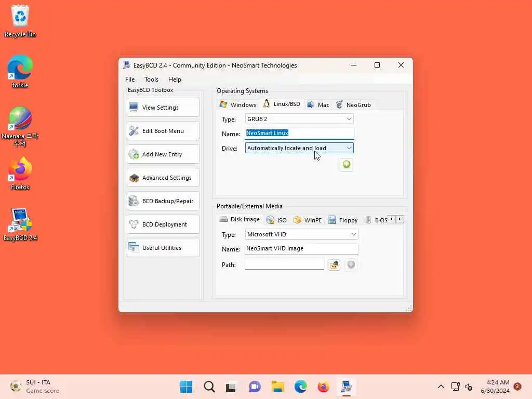Expand the GRUB 2 type dropdown

[x=299, y=119]
